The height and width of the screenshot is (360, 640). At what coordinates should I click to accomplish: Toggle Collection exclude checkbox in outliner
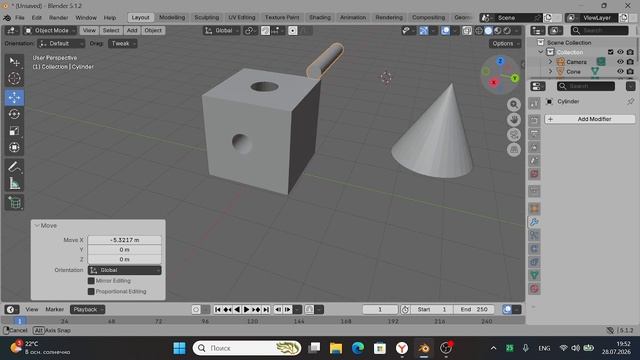tap(611, 52)
